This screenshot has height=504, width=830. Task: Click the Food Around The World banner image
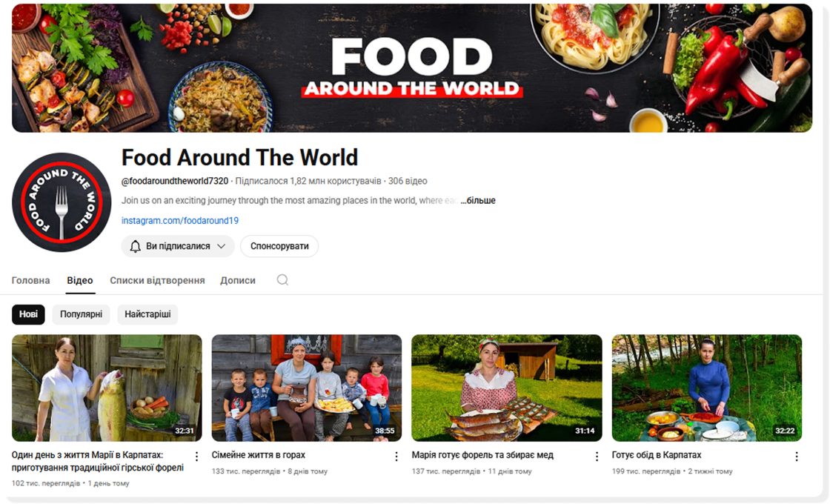pos(412,67)
